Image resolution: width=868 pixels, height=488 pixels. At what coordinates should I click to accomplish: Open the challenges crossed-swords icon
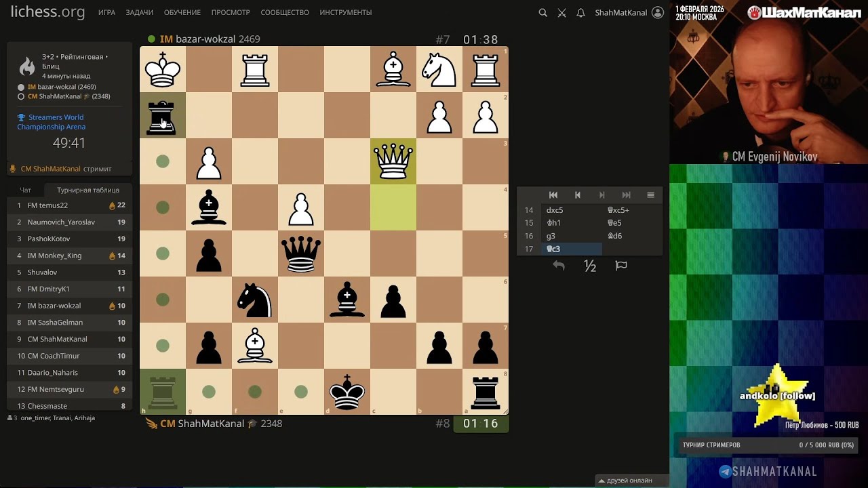click(x=561, y=12)
